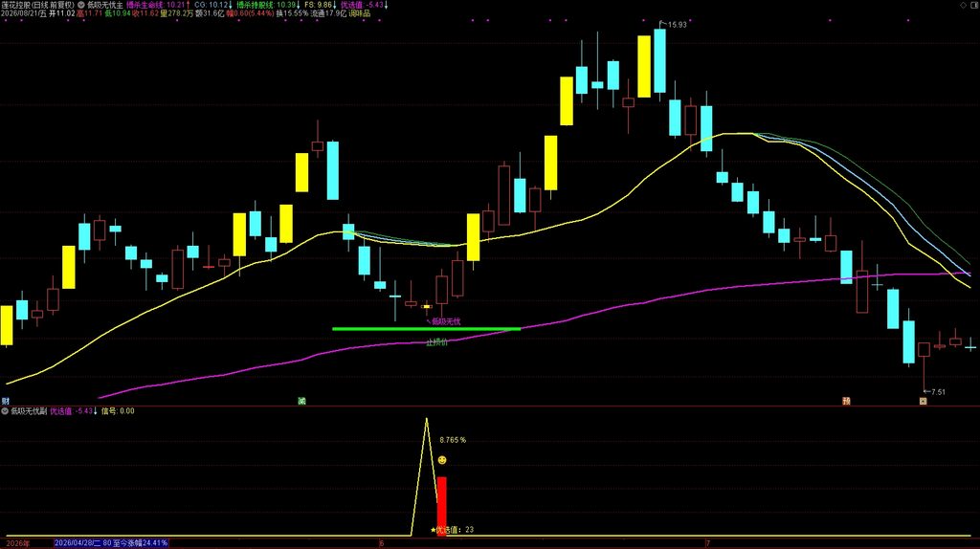Click the 搏杀生命线 indicator label
The width and height of the screenshot is (980, 549).
click(145, 5)
